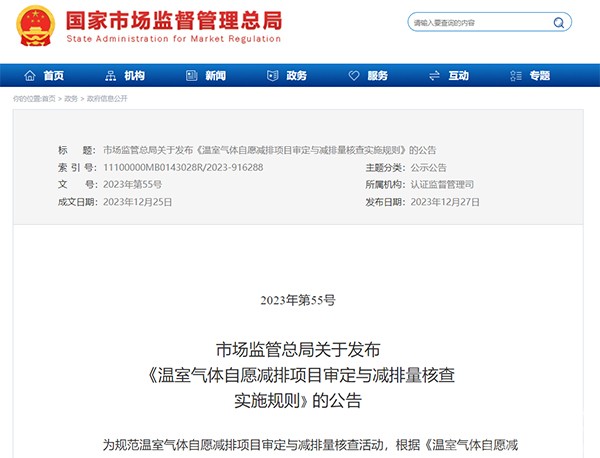600x458 pixels.
Task: Click the home icon beside 首页
Action: pos(30,76)
